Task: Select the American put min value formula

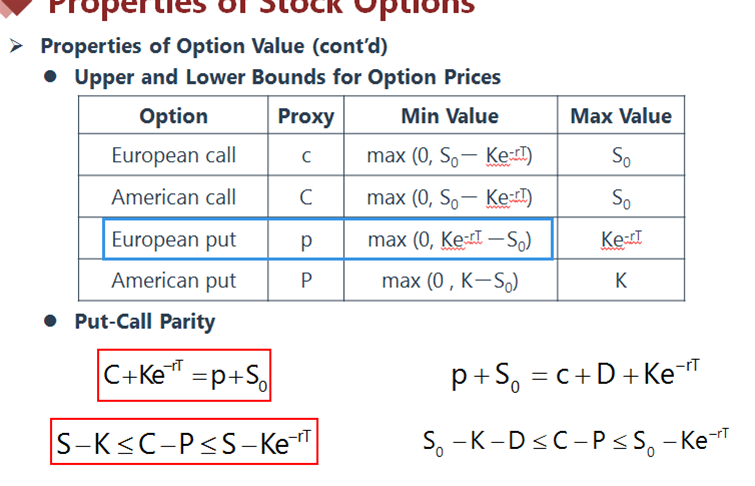Action: click(x=450, y=281)
